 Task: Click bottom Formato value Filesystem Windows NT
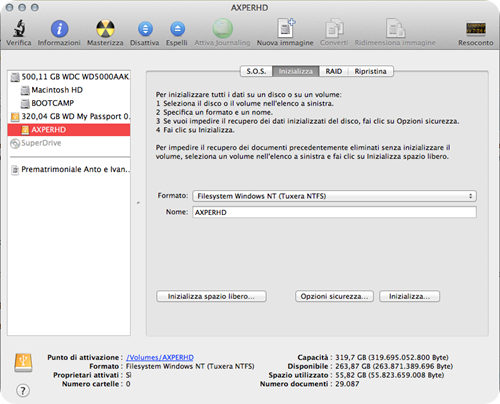pyautogui.click(x=190, y=366)
